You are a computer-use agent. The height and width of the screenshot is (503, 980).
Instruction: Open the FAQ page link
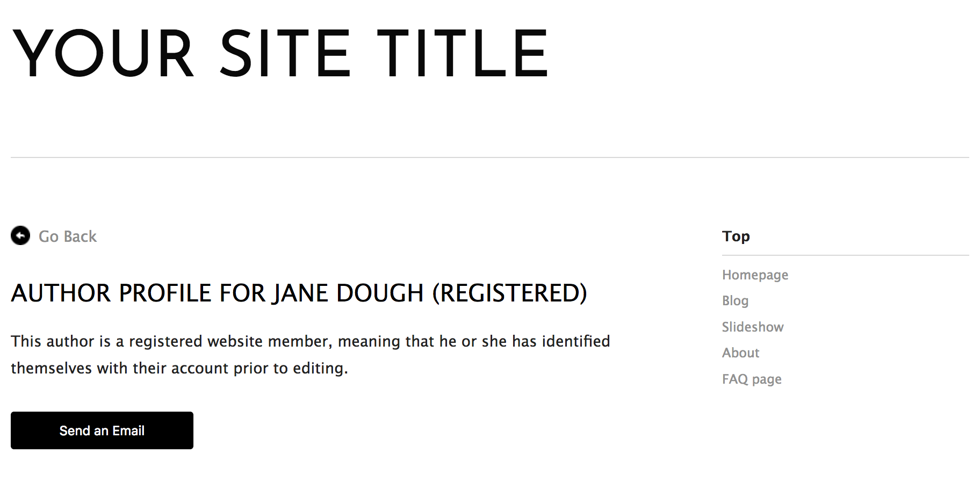[752, 379]
